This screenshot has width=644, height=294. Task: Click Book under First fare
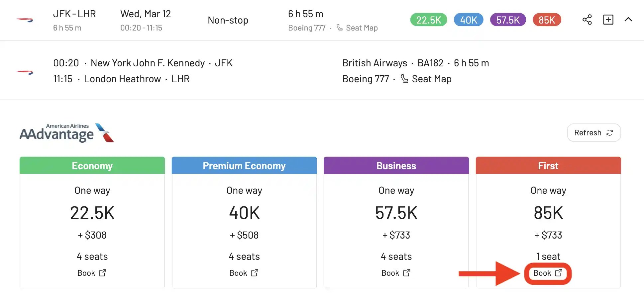point(548,273)
